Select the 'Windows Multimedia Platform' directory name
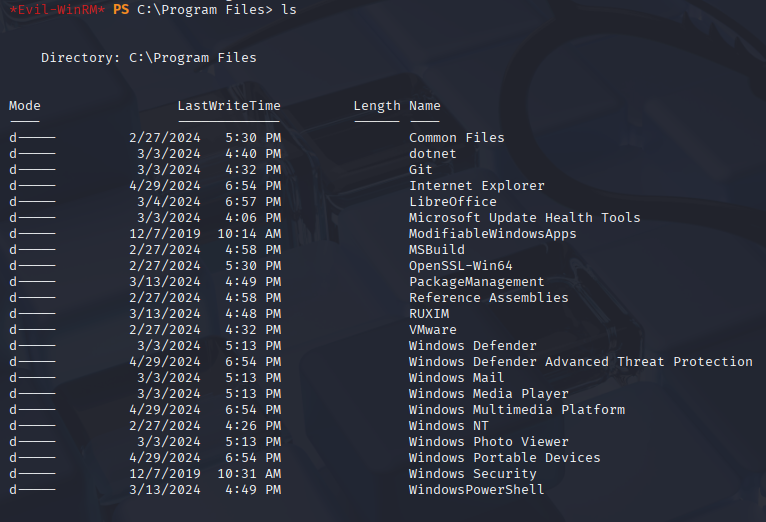 coord(517,410)
